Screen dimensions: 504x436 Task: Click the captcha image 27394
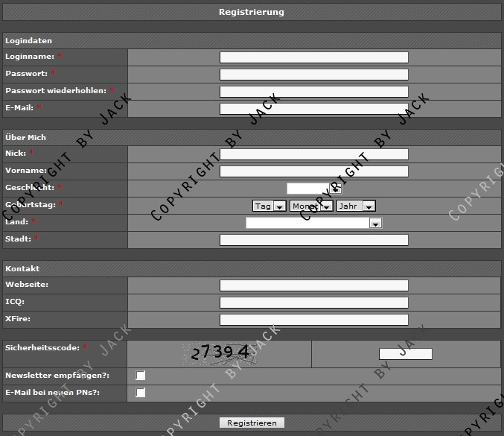tap(220, 354)
